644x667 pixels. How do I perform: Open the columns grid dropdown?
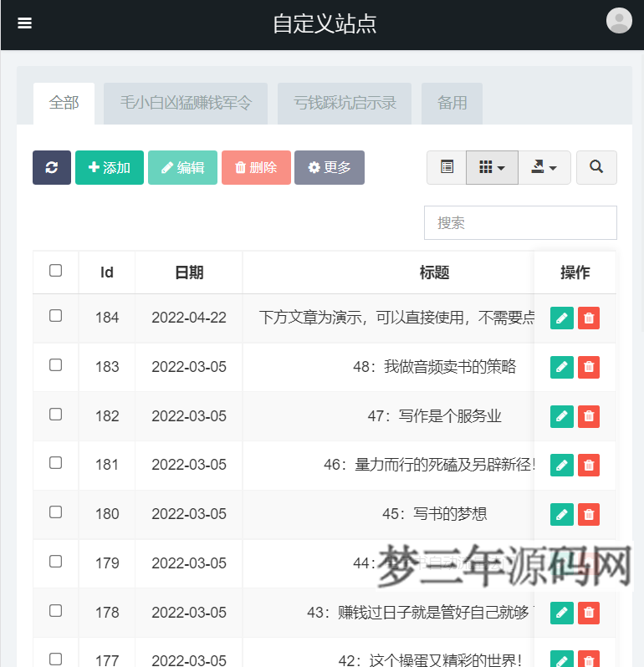pos(492,167)
